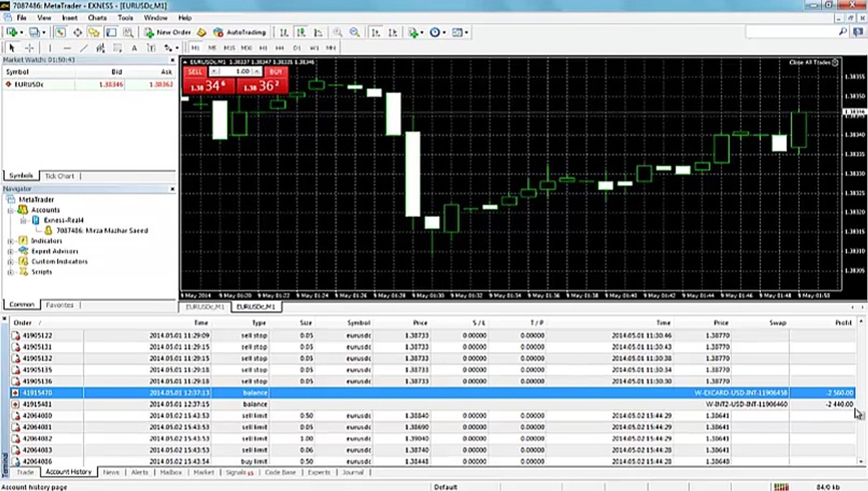Click the red SELL button
This screenshot has height=491, width=868.
coord(196,72)
